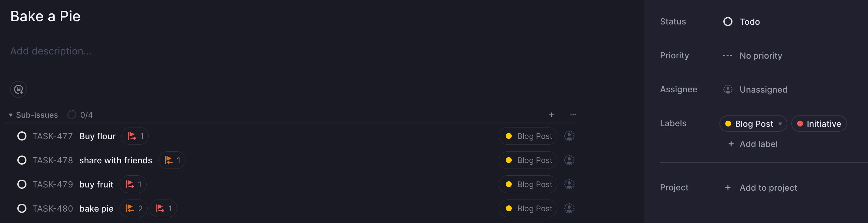Open the Blog Post label dropdown arrow

point(780,124)
